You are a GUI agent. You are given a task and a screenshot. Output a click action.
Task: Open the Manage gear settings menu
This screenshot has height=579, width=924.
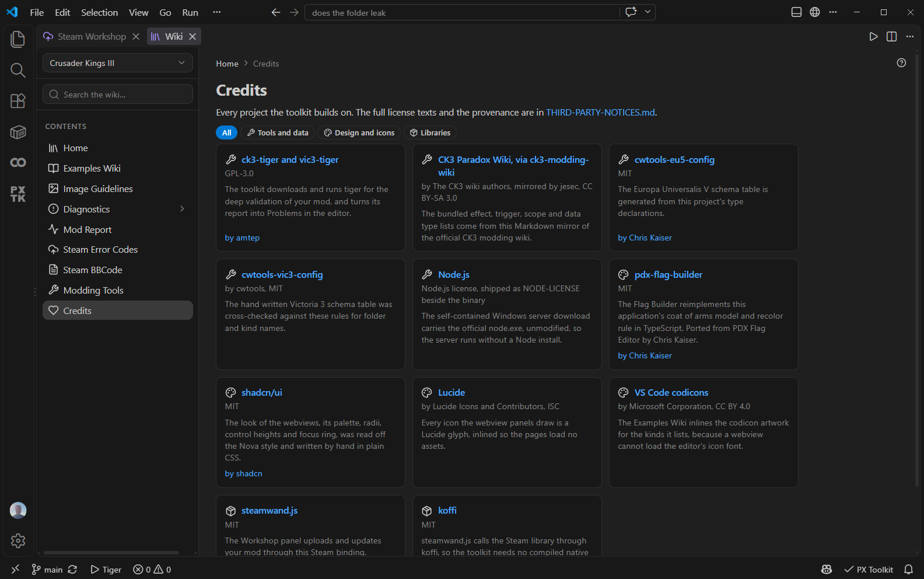(18, 540)
